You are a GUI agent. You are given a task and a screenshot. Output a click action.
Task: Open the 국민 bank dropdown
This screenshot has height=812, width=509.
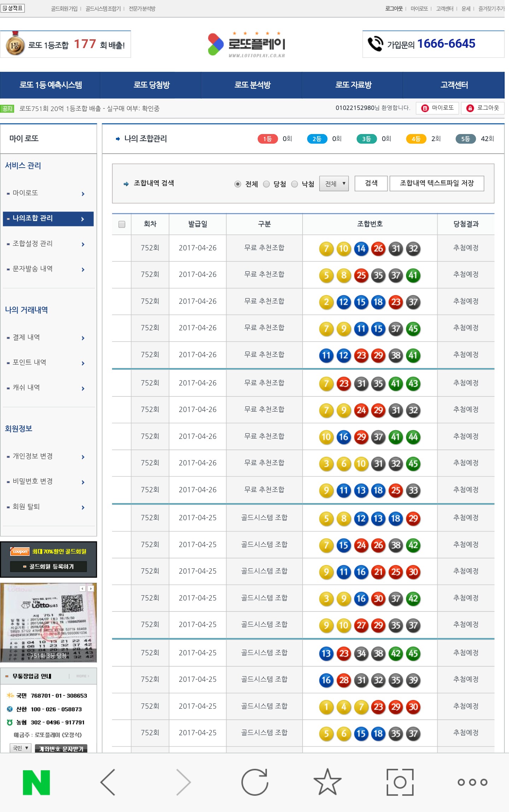tap(21, 748)
